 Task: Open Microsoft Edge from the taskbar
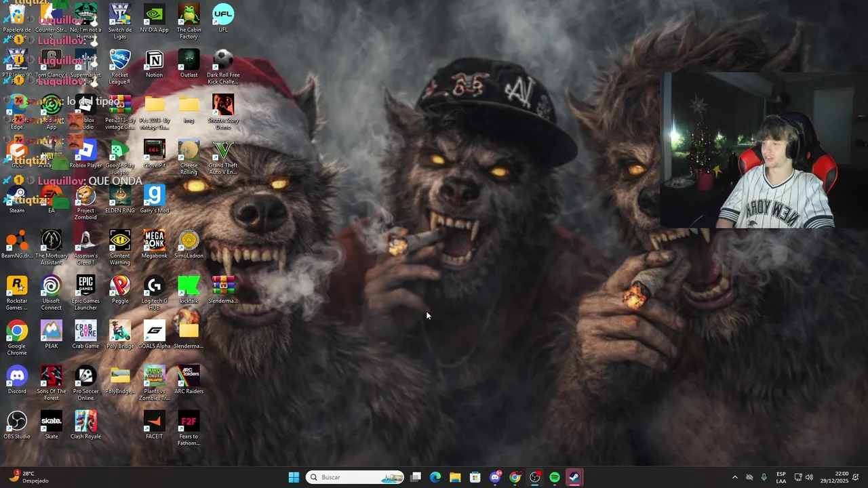tap(435, 477)
